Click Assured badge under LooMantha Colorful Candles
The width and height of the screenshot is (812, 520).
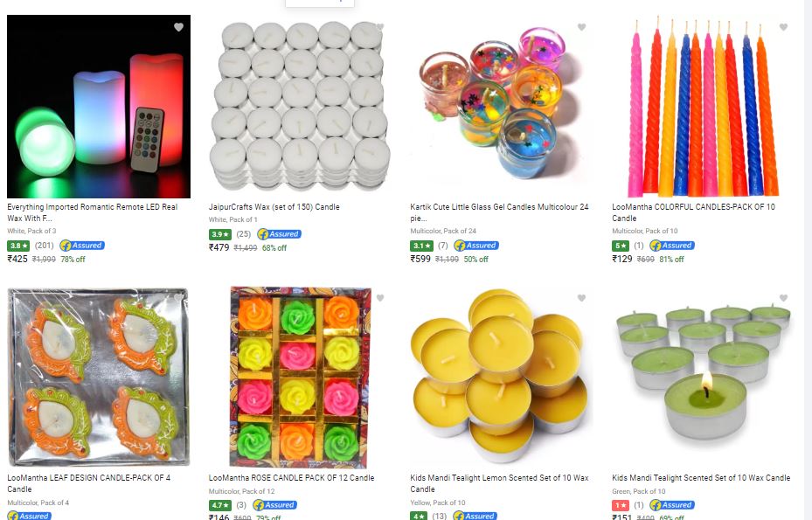(672, 246)
